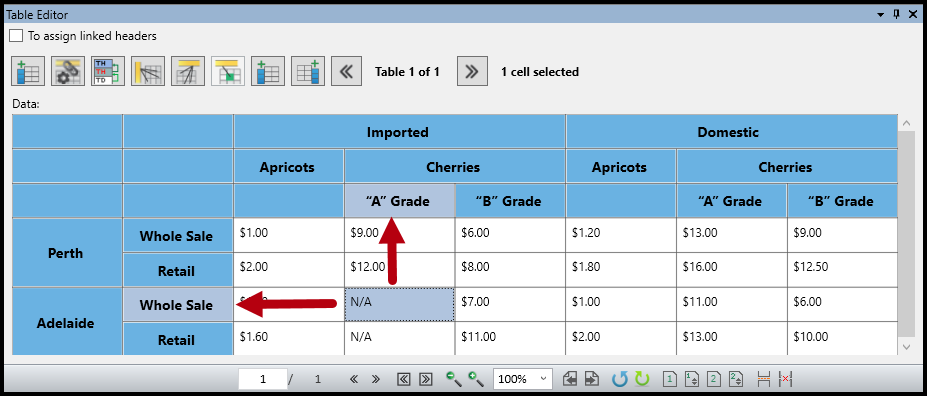
Task: Select two page layout icon
Action: click(714, 379)
